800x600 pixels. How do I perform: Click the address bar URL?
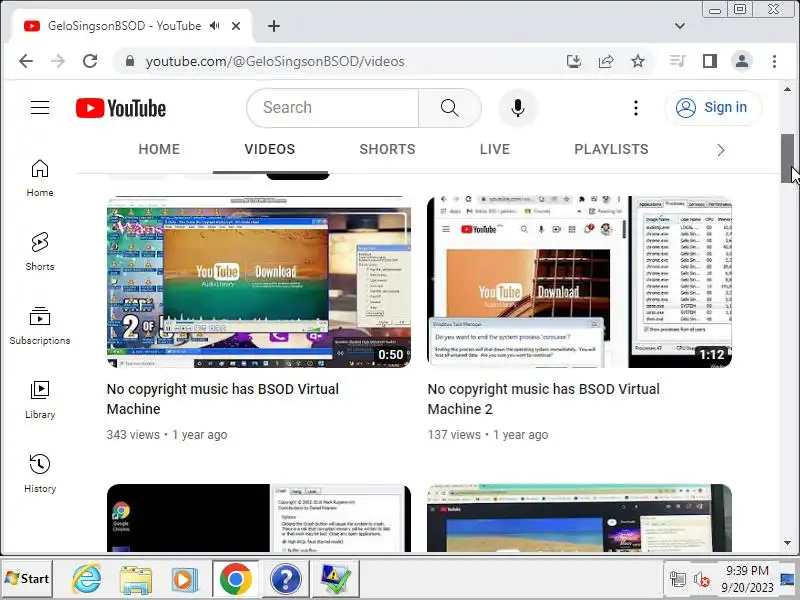pyautogui.click(x=275, y=61)
